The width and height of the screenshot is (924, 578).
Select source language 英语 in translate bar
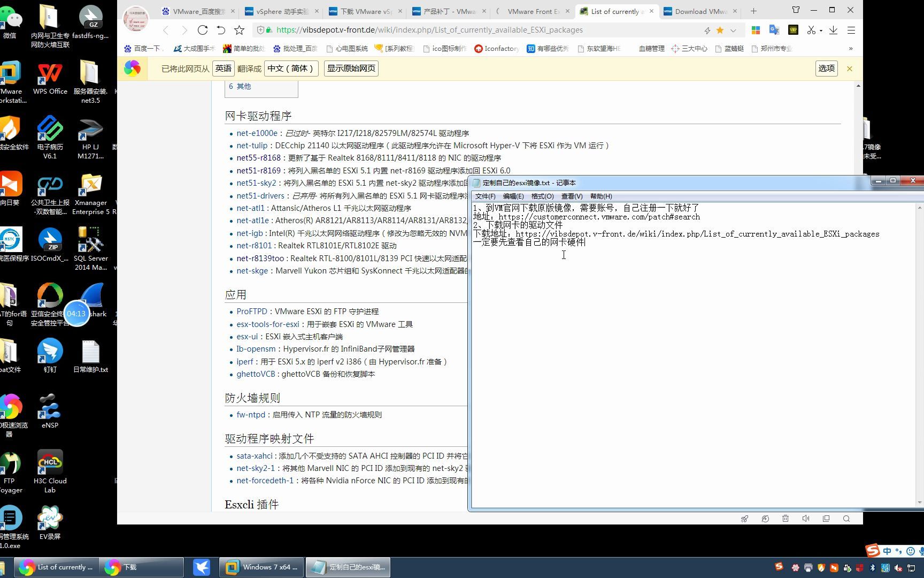point(223,69)
